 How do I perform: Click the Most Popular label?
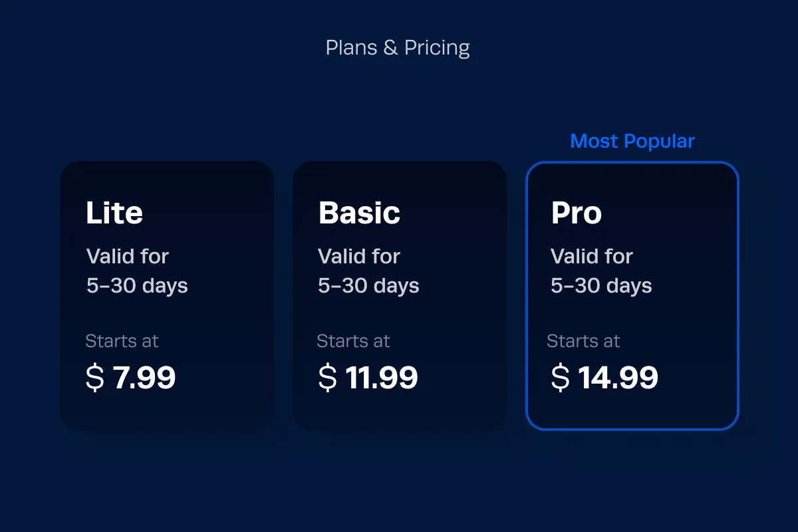coord(632,141)
